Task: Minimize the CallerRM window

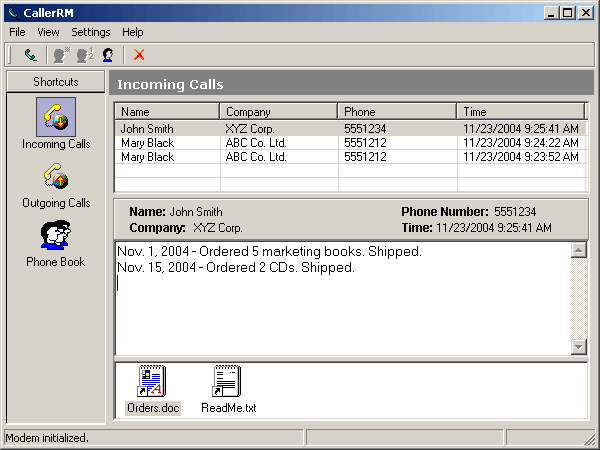Action: pyautogui.click(x=551, y=13)
